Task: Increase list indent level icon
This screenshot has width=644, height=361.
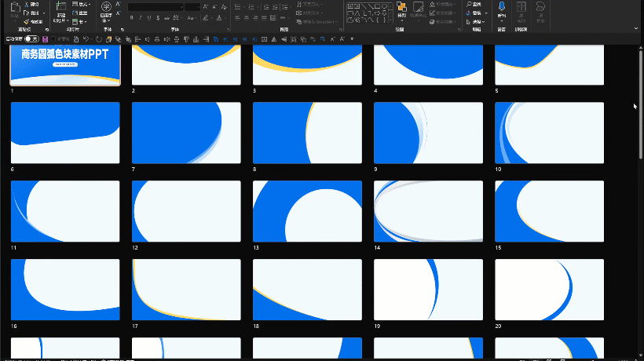Action: [275, 7]
